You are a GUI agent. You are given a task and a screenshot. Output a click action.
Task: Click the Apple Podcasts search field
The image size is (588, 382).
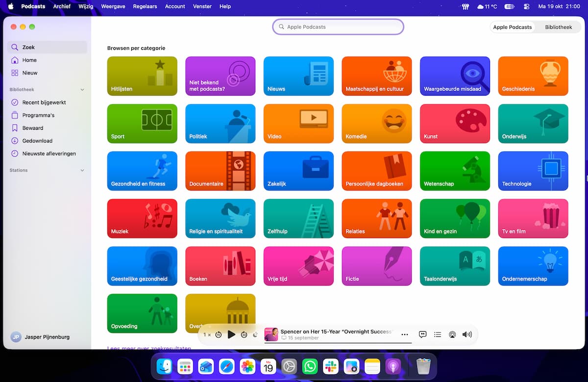point(338,27)
